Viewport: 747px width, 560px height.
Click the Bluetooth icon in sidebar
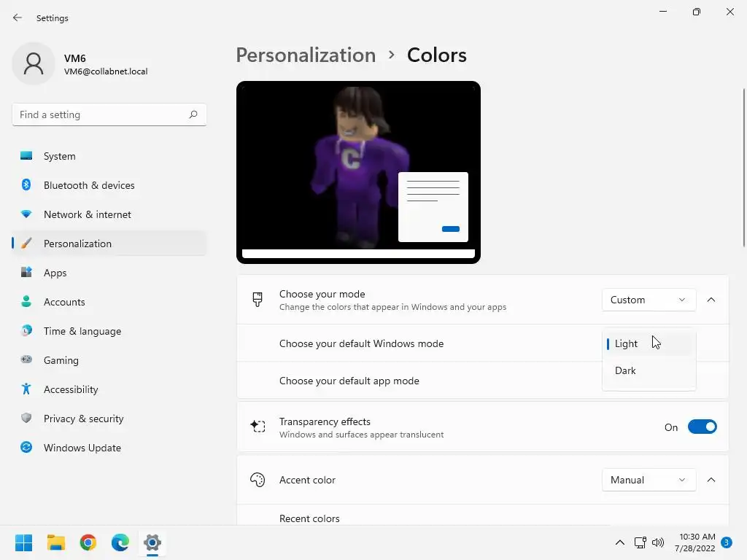click(26, 184)
